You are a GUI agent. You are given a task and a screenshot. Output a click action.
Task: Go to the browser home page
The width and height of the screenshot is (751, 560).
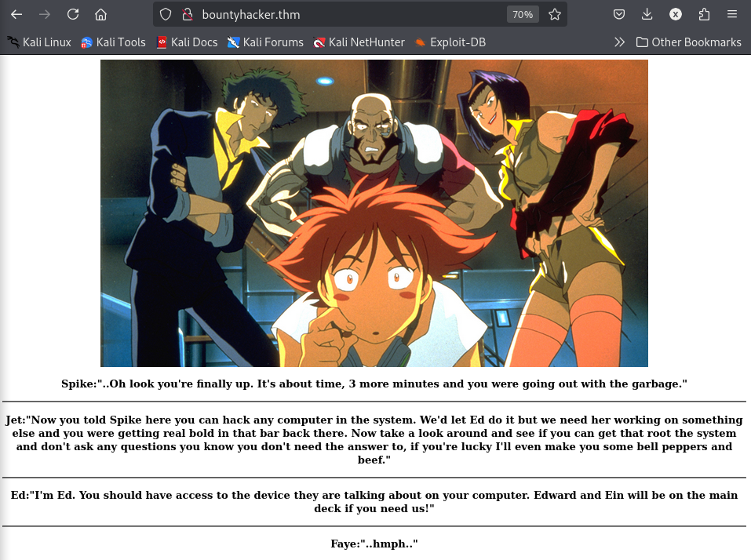tap(100, 14)
